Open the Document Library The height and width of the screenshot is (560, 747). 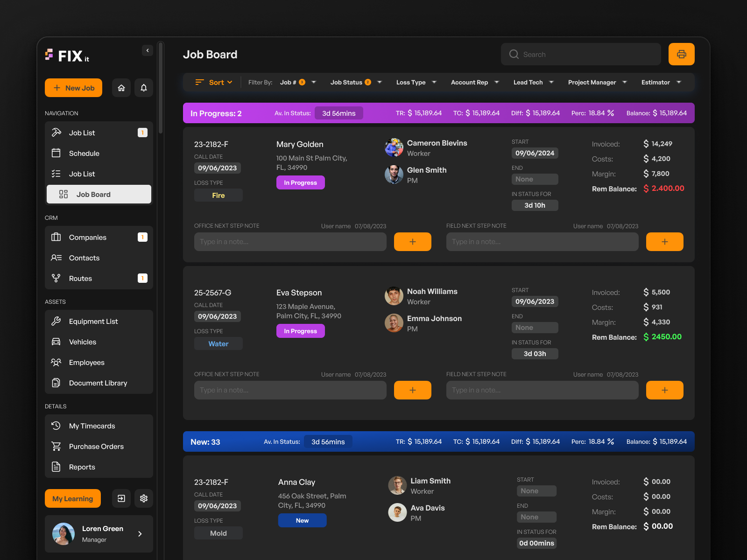click(x=98, y=383)
